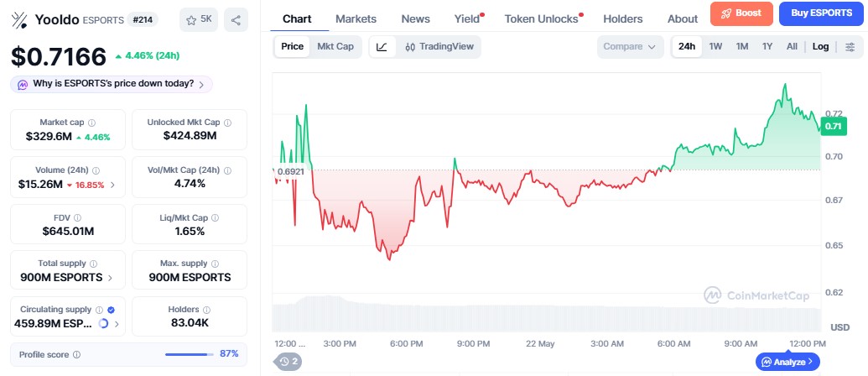Click the 0.6921 opening price label
This screenshot has width=868, height=376.
[291, 172]
